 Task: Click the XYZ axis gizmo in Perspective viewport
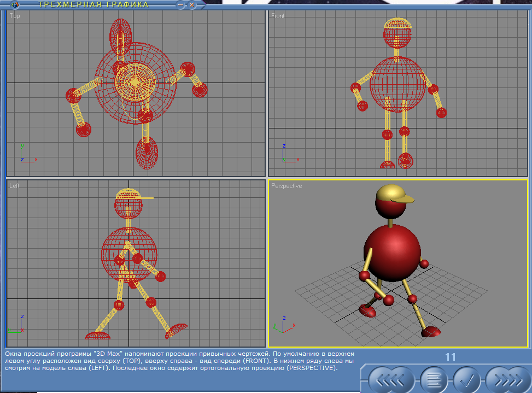284,325
